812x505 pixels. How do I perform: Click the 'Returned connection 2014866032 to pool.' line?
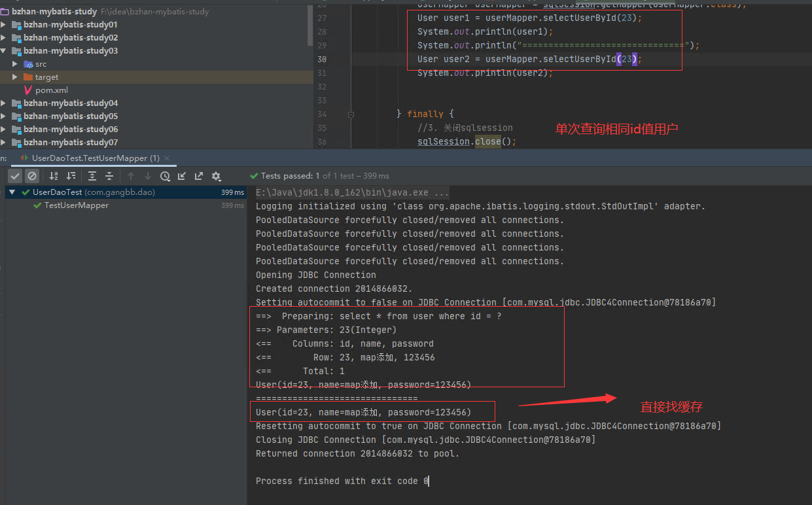358,453
